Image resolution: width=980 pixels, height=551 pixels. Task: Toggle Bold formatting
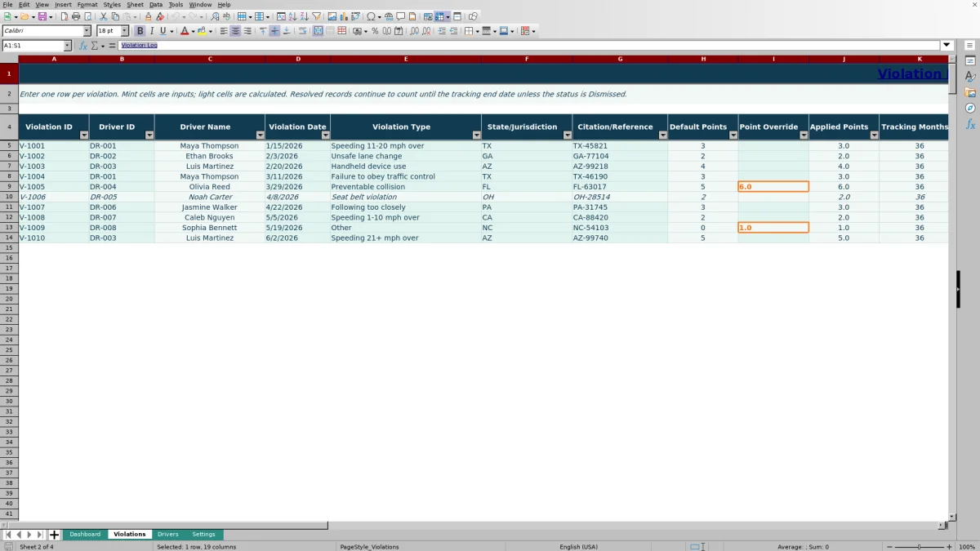click(x=140, y=31)
